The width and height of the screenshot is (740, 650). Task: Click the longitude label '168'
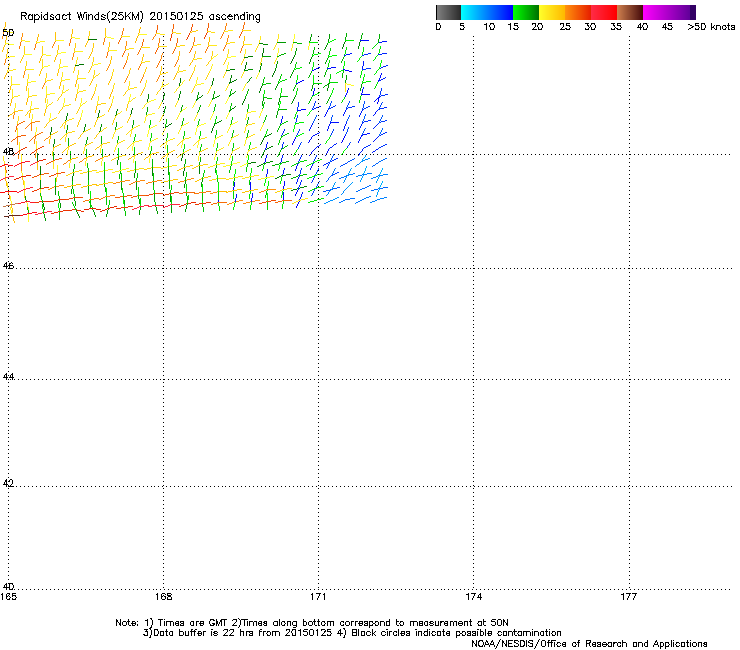tap(163, 597)
